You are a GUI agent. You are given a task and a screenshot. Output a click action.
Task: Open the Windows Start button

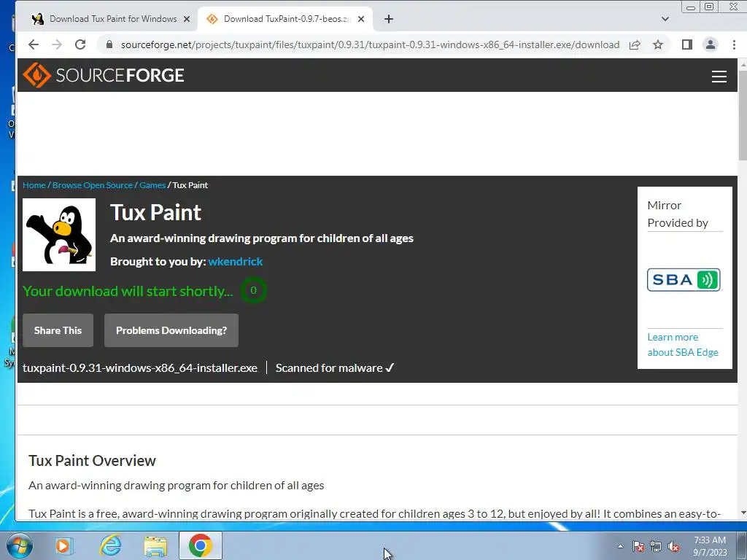point(20,545)
